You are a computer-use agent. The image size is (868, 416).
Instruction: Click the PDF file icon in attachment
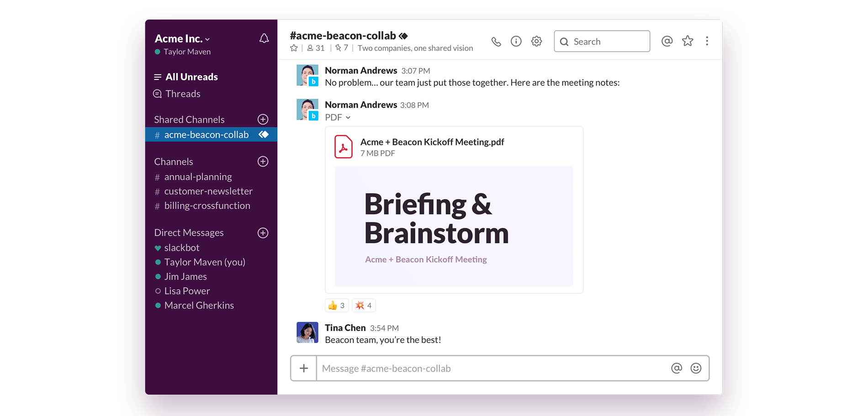(344, 147)
